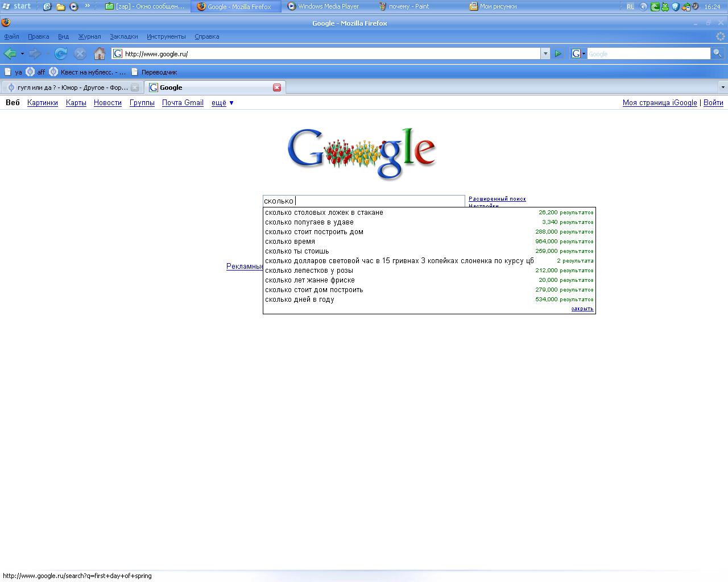Open the 'Моя страница iGoogle' link
The width and height of the screenshot is (728, 582).
click(x=660, y=103)
